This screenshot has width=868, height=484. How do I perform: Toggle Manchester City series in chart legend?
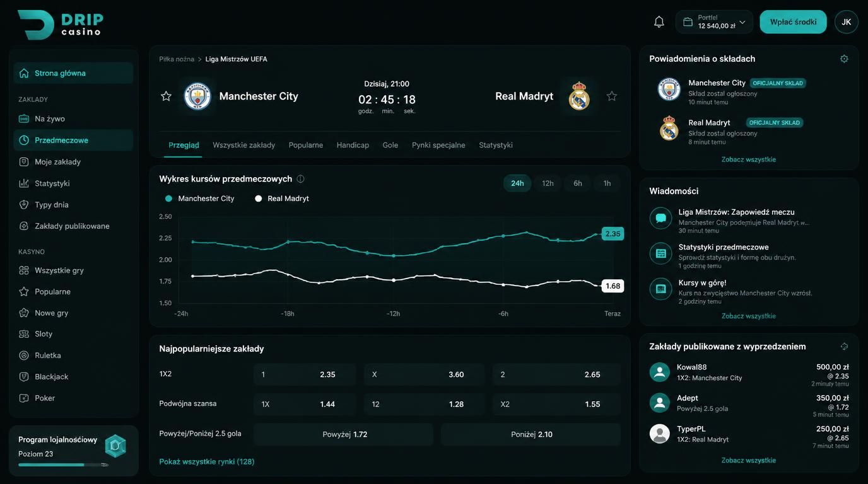199,199
